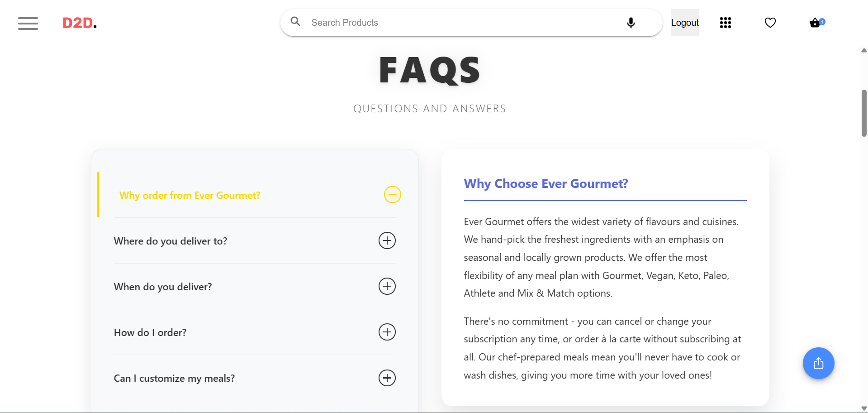Expand "Can I customize my meals?" plus icon
This screenshot has height=413, width=868.
tap(387, 378)
